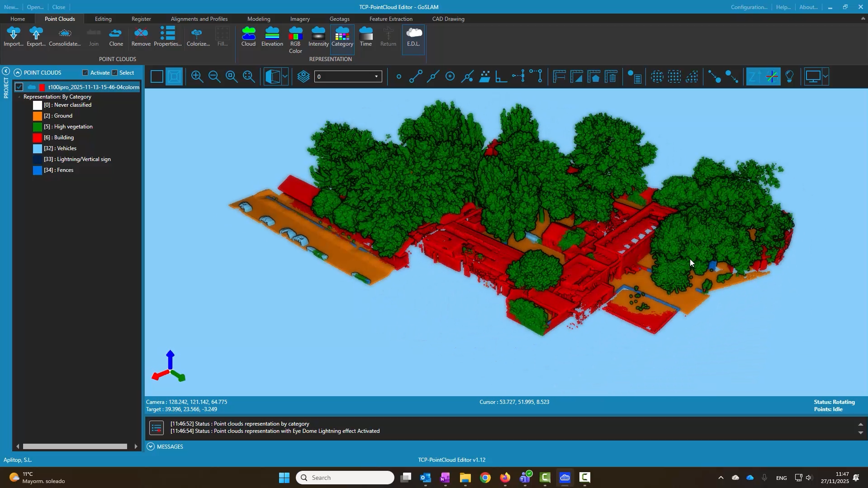Switch to the Feature Extraction tab
This screenshot has width=868, height=488.
[391, 19]
